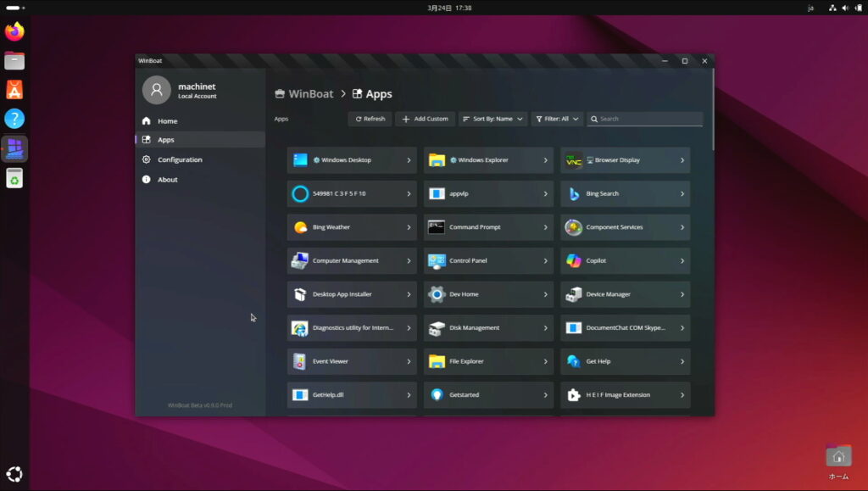
Task: Open Configuration in the sidebar
Action: 180,159
